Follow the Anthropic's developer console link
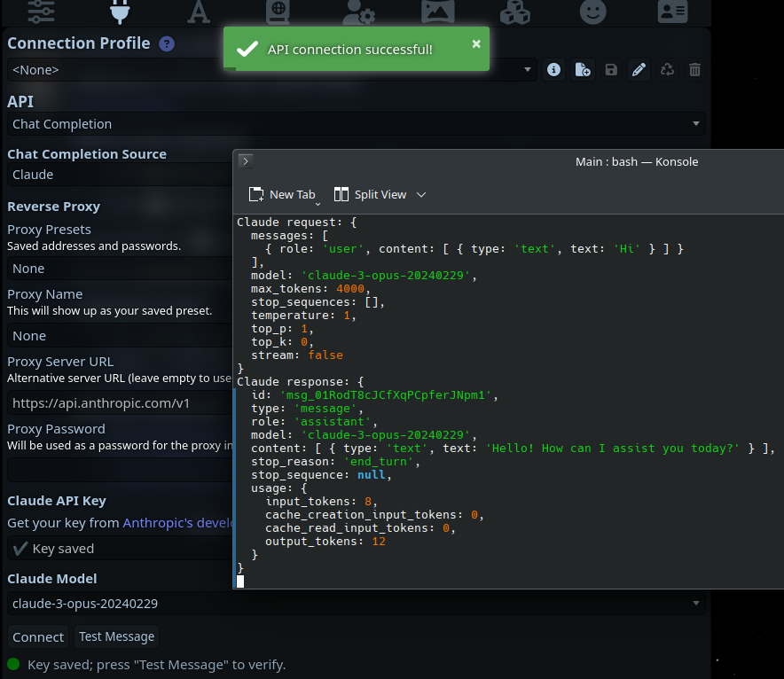This screenshot has width=784, height=679. pyautogui.click(x=178, y=523)
